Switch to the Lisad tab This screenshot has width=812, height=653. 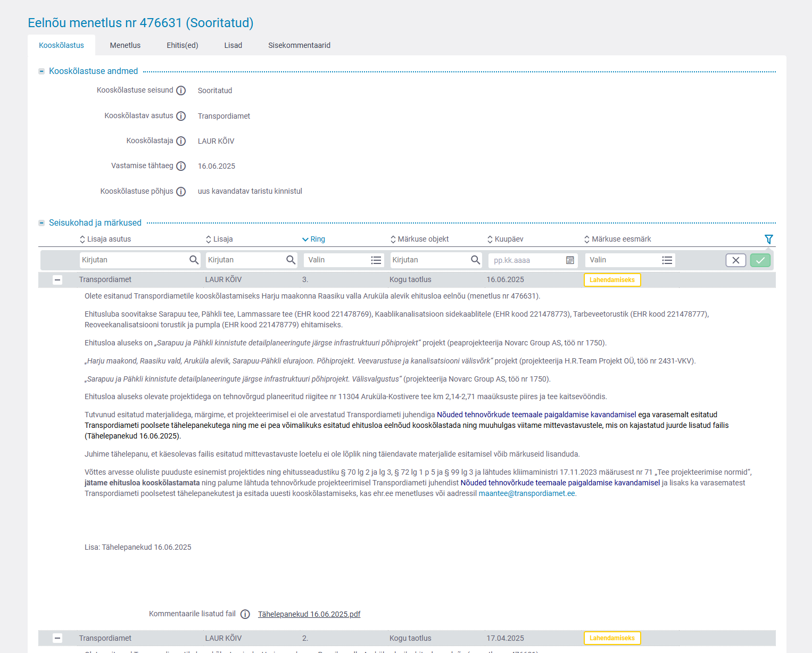point(233,45)
